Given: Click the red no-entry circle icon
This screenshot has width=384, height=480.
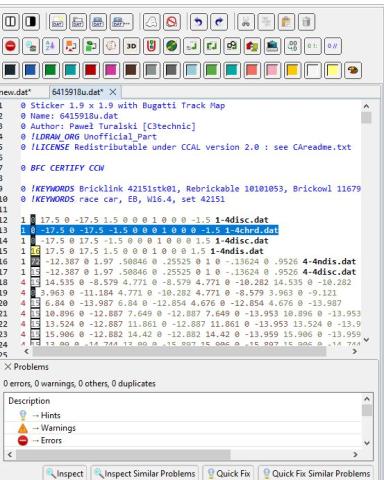Looking at the screenshot, I should point(11,46).
